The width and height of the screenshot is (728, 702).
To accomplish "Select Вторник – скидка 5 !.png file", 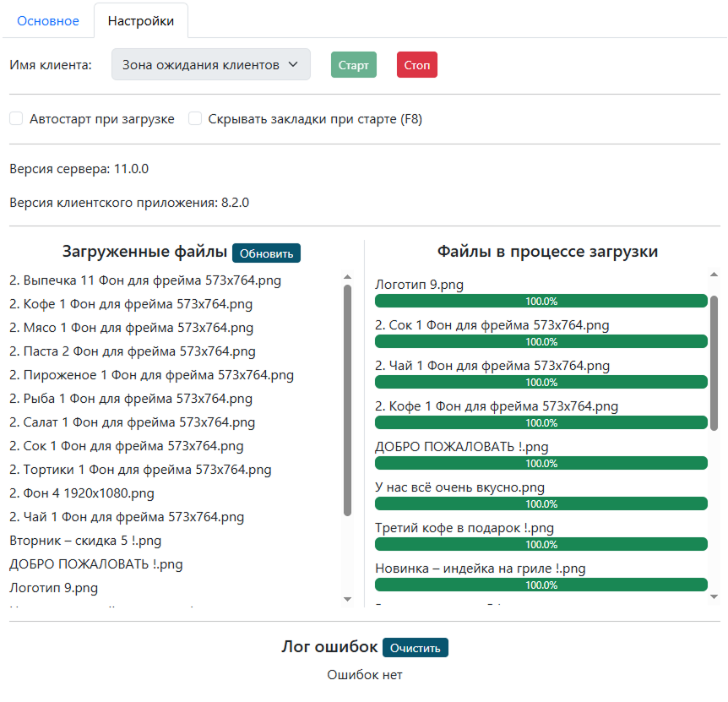I will [x=85, y=541].
